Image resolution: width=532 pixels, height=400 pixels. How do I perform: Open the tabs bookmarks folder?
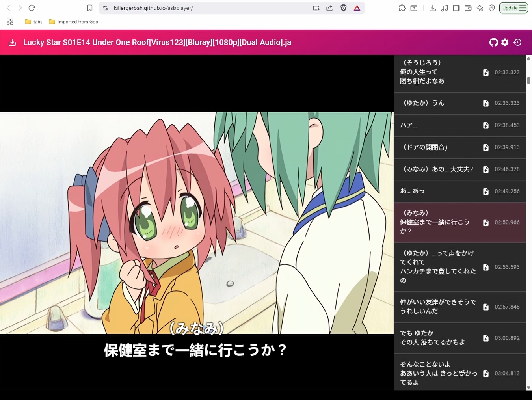(33, 22)
